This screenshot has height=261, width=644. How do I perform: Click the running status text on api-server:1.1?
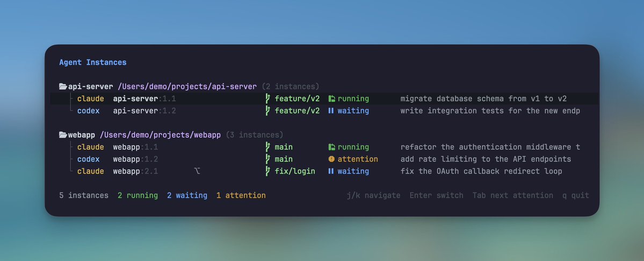tap(353, 98)
